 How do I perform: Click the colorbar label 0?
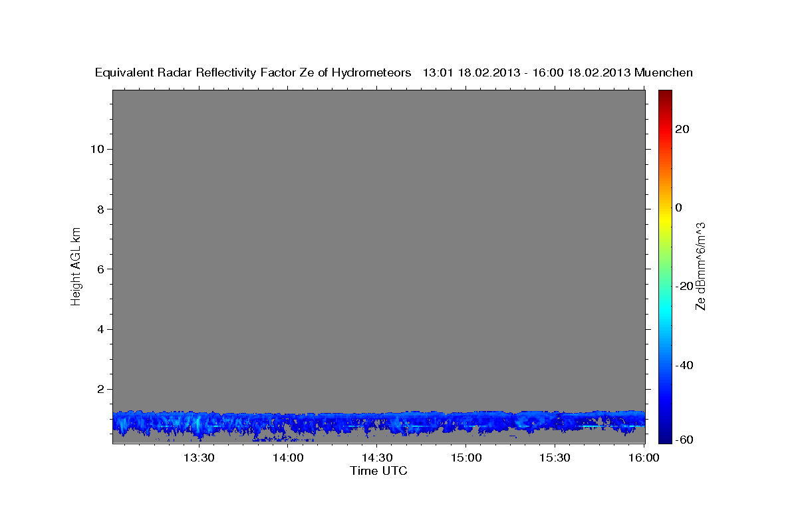tap(679, 207)
